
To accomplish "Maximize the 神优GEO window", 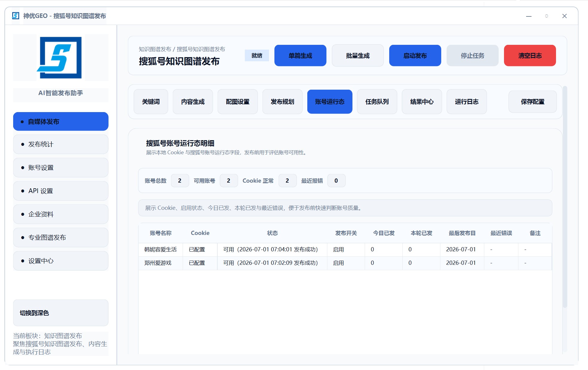I will coord(546,16).
